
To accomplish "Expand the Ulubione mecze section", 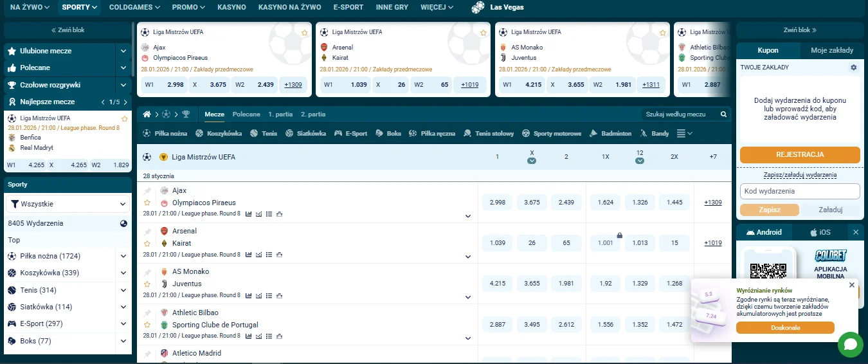I will tap(123, 51).
